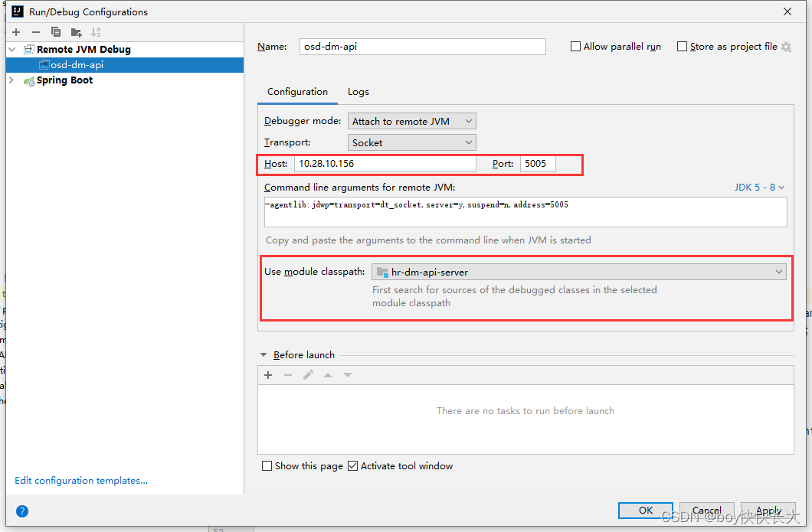Edit the Before launch task with the pencil
Screen dimensions: 812x532
tap(308, 375)
